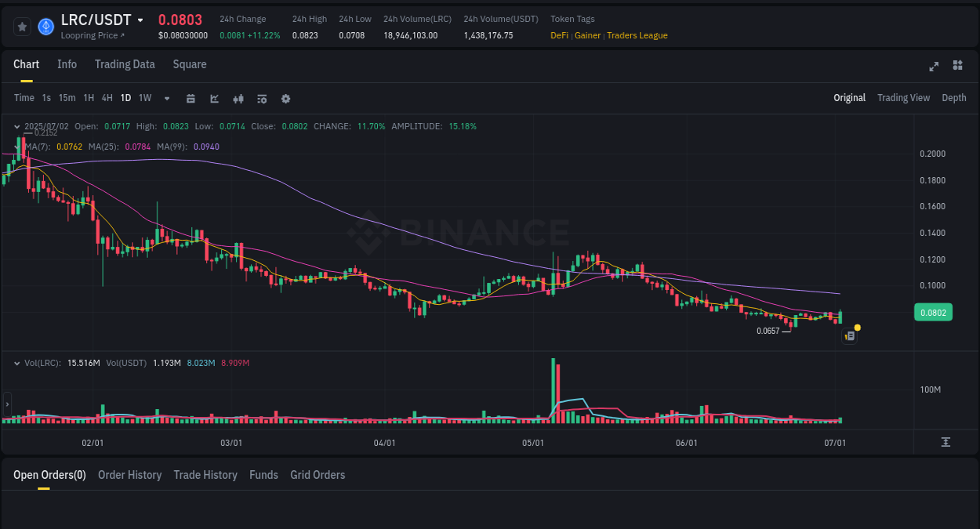
Task: Open the timeframe dropdown next to 1W
Action: [x=166, y=98]
